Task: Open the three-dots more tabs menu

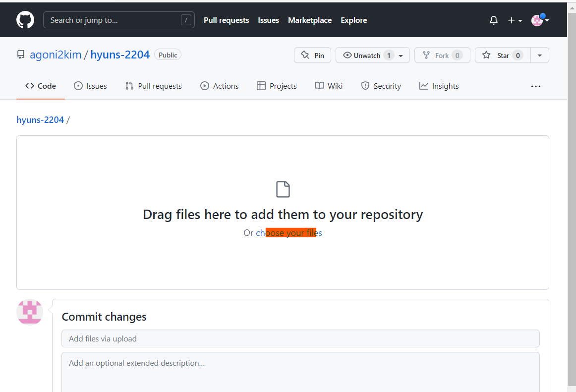Action: (x=535, y=86)
